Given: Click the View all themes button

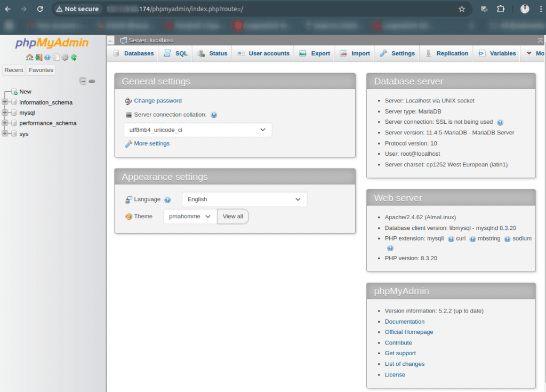Looking at the screenshot, I should [232, 217].
